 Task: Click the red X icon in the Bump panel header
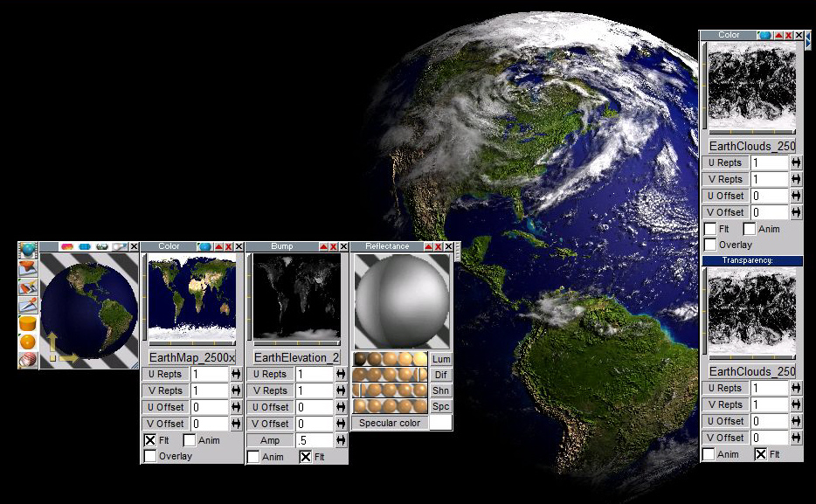[334, 246]
